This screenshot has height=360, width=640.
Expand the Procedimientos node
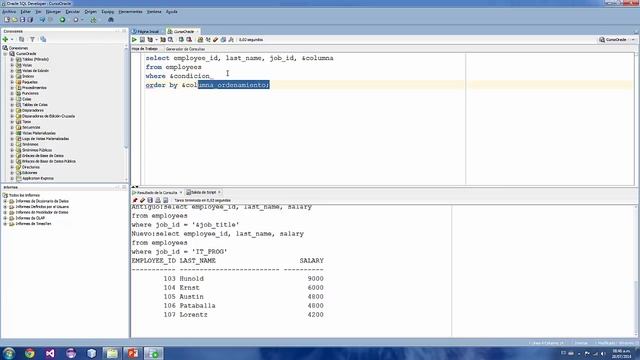tap(12, 88)
